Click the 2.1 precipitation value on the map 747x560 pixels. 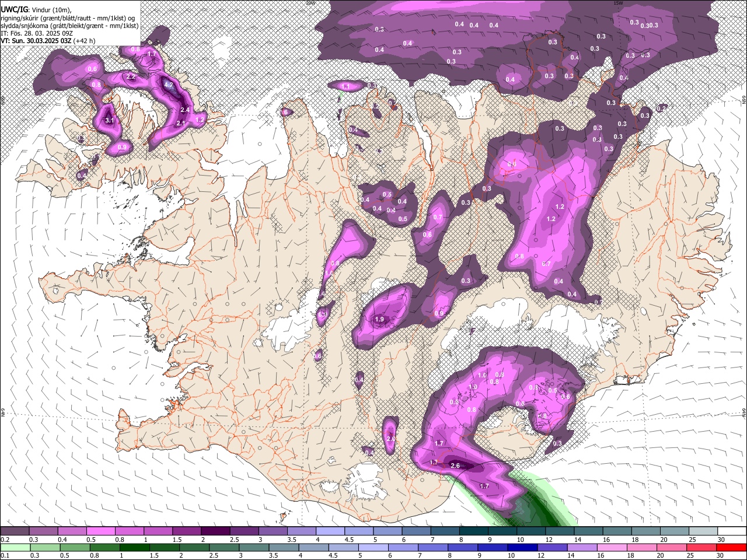tap(180, 123)
